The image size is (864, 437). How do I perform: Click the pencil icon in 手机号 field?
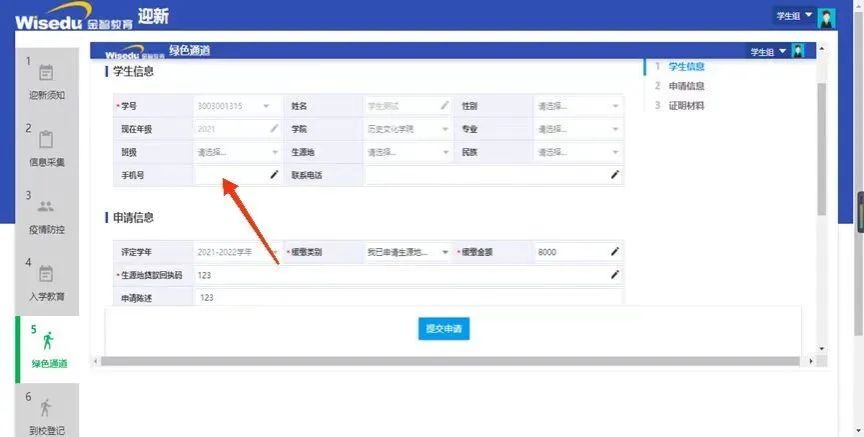[x=275, y=174]
